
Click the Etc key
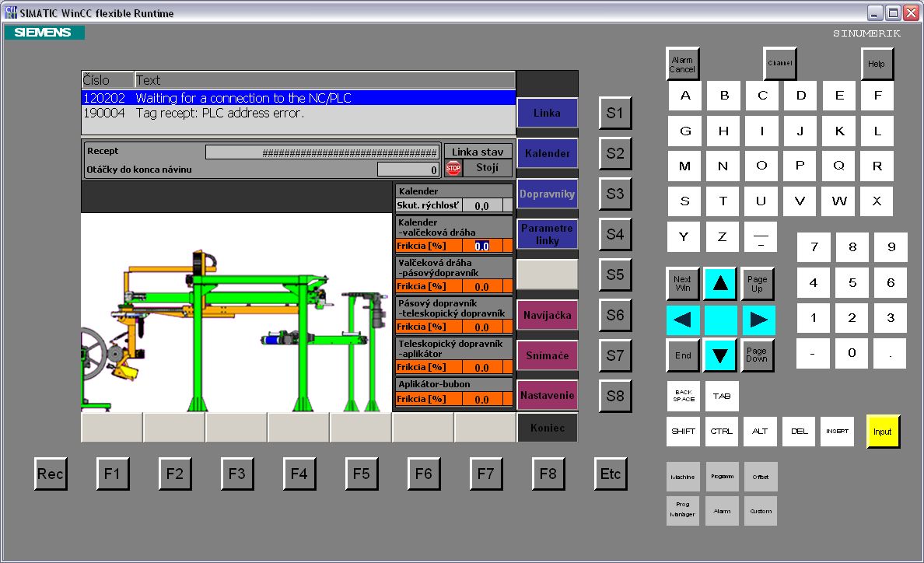click(x=611, y=474)
